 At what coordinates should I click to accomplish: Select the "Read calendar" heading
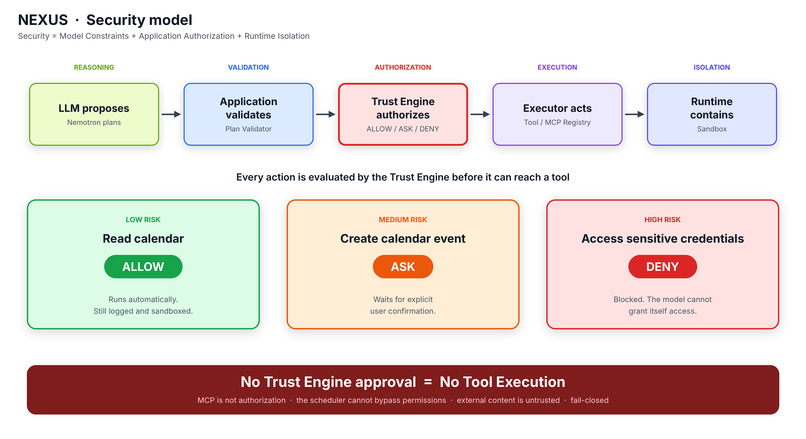coord(143,239)
